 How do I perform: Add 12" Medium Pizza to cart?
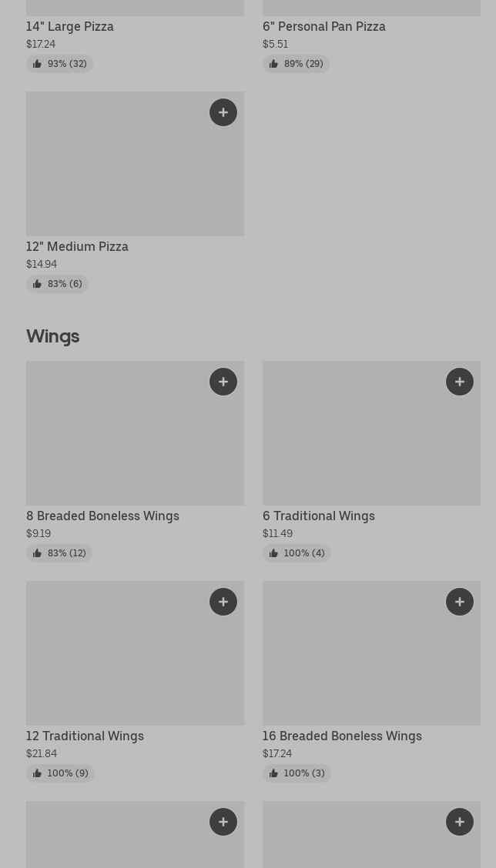pyautogui.click(x=223, y=112)
